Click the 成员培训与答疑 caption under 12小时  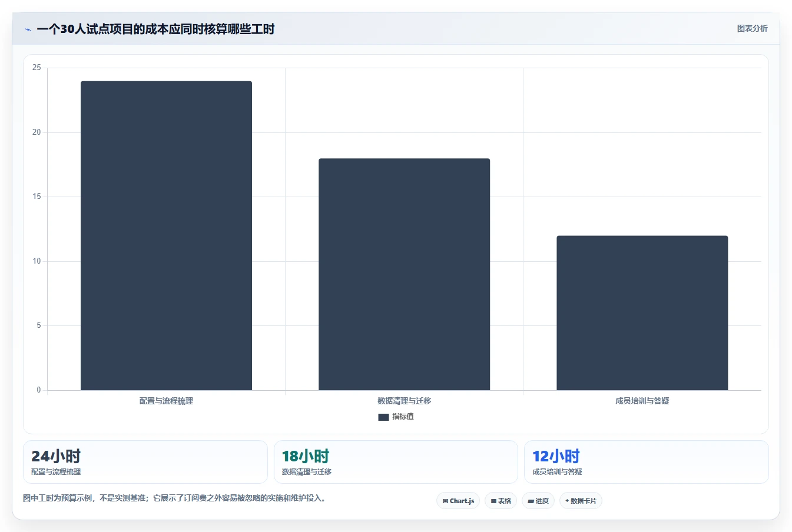click(557, 472)
